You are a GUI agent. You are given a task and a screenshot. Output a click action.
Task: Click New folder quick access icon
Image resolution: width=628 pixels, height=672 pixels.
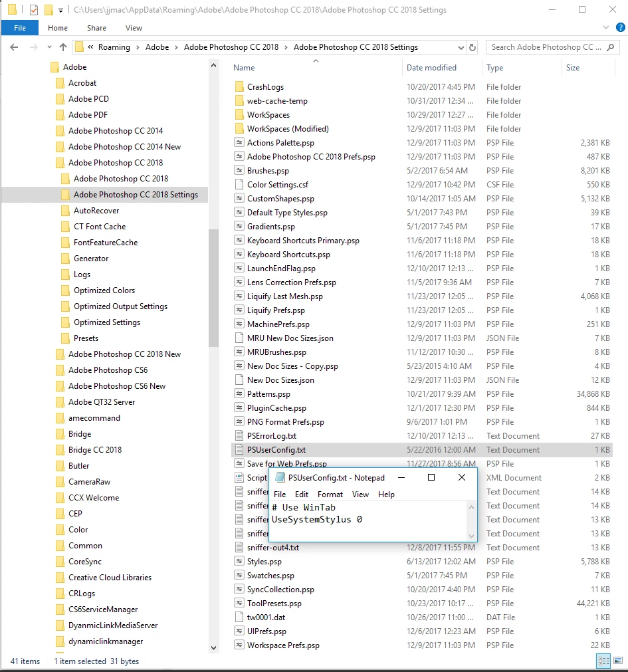(49, 9)
